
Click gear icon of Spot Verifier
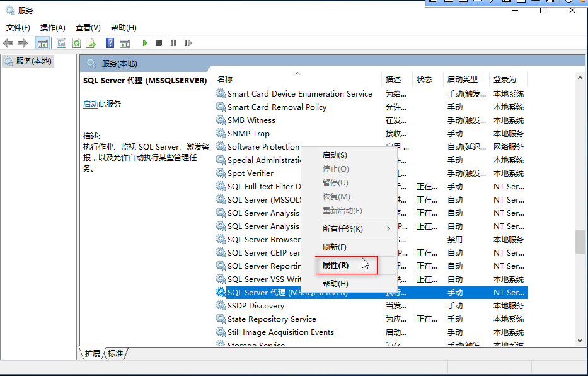tap(221, 173)
